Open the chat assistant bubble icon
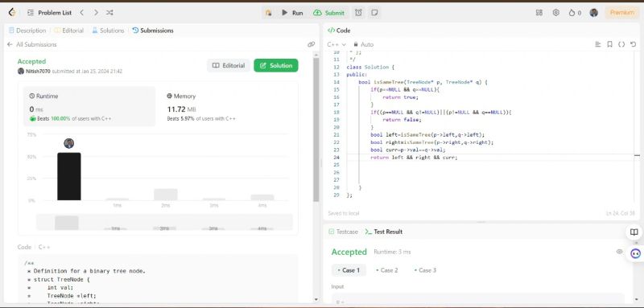644x308 pixels. tap(636, 254)
